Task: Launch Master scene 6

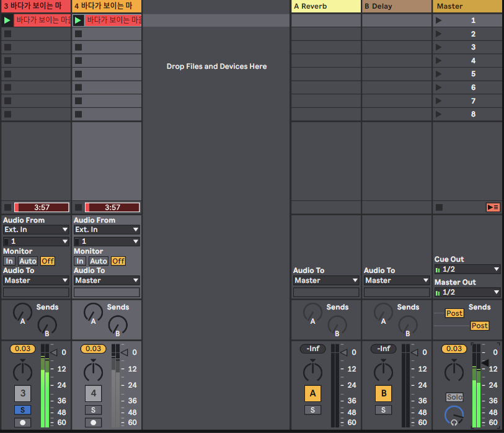Action: (x=438, y=87)
